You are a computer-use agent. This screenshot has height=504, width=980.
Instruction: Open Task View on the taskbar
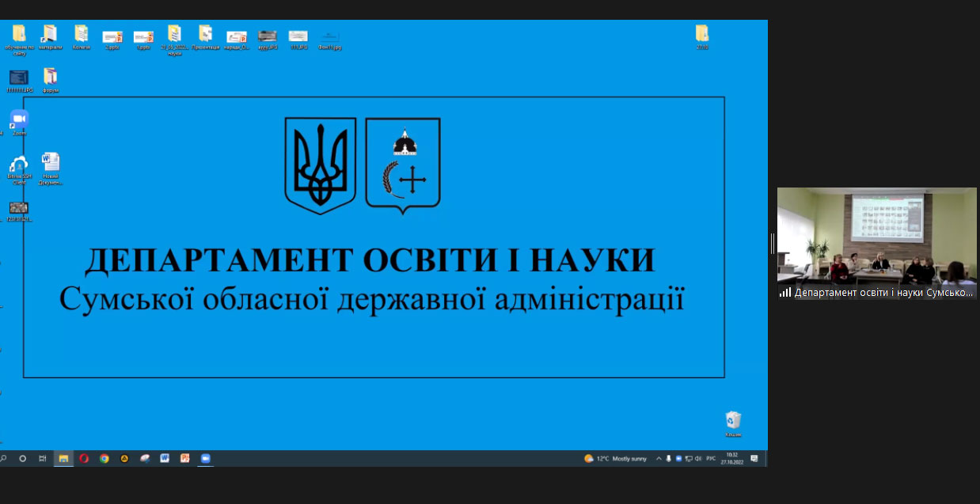click(43, 458)
